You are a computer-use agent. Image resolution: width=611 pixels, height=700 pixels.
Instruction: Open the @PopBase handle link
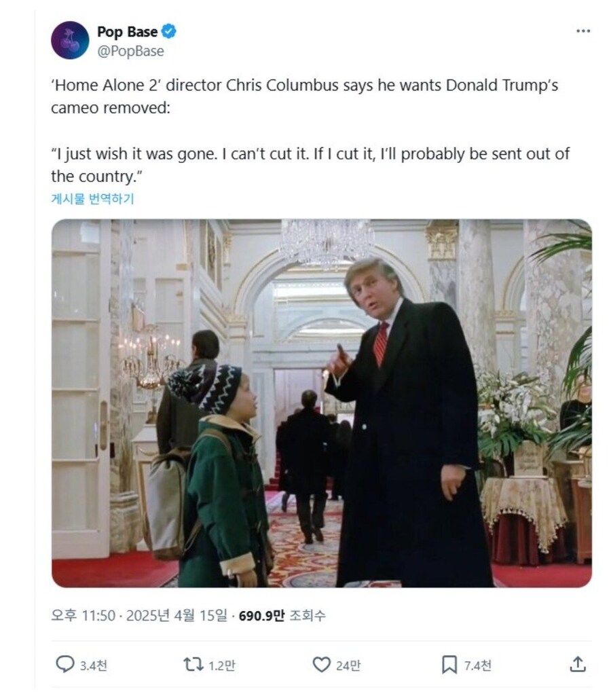point(130,51)
